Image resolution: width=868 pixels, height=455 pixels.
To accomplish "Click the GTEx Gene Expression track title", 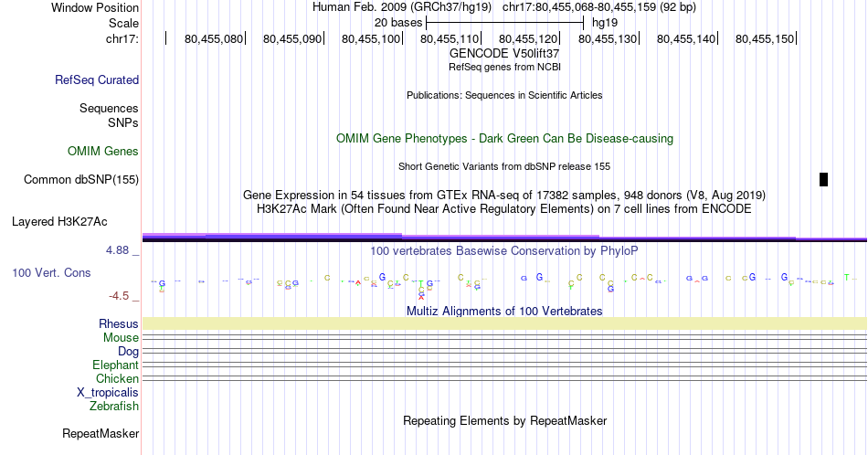I will click(x=504, y=195).
